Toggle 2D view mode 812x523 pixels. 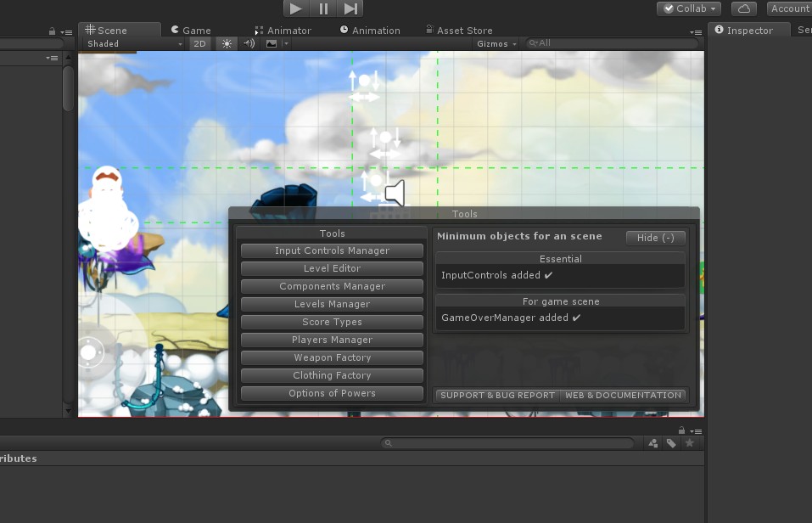click(x=199, y=43)
